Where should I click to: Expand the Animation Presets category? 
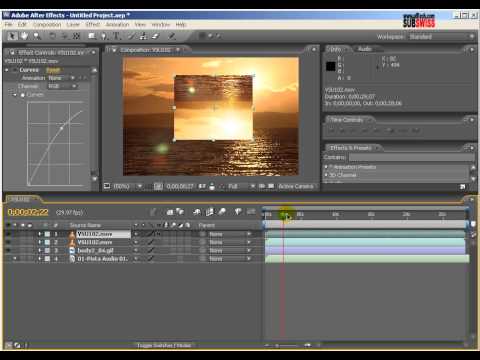[326, 167]
